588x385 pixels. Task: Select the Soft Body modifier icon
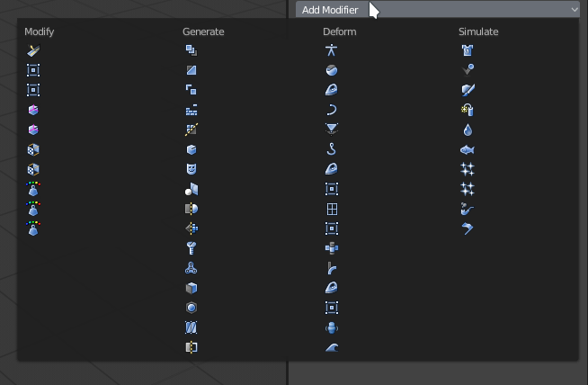(x=468, y=228)
